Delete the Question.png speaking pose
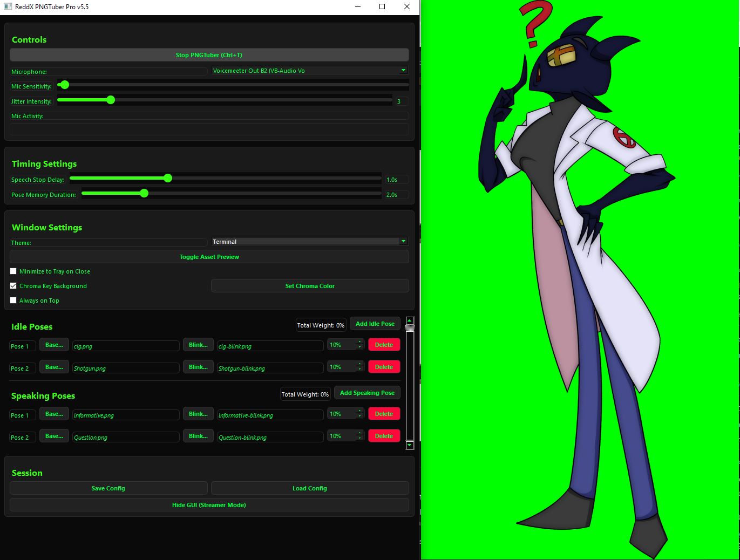Screen dimensions: 740x560 coord(384,436)
